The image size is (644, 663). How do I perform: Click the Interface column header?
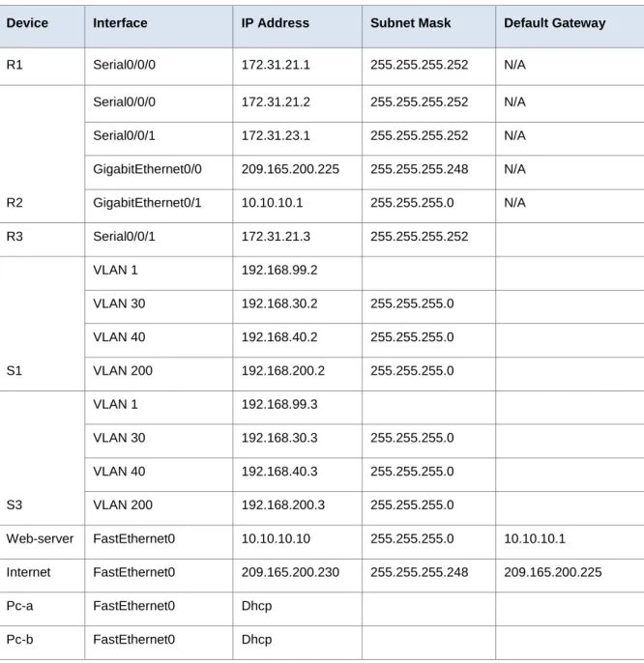(120, 23)
